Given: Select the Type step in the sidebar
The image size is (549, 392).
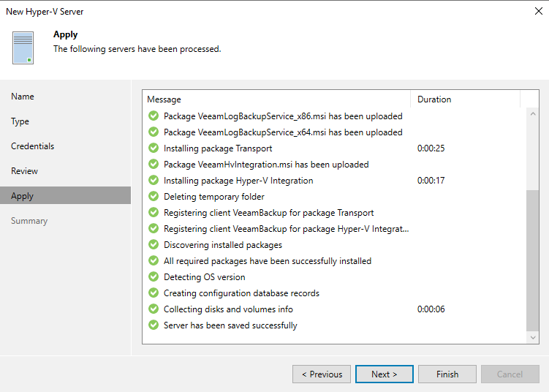Looking at the screenshot, I should pyautogui.click(x=20, y=121).
